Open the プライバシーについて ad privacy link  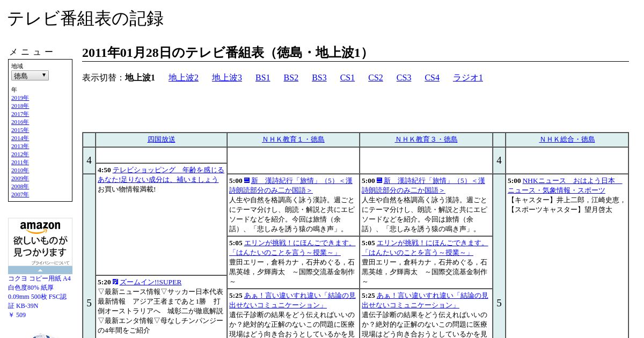click(x=50, y=263)
